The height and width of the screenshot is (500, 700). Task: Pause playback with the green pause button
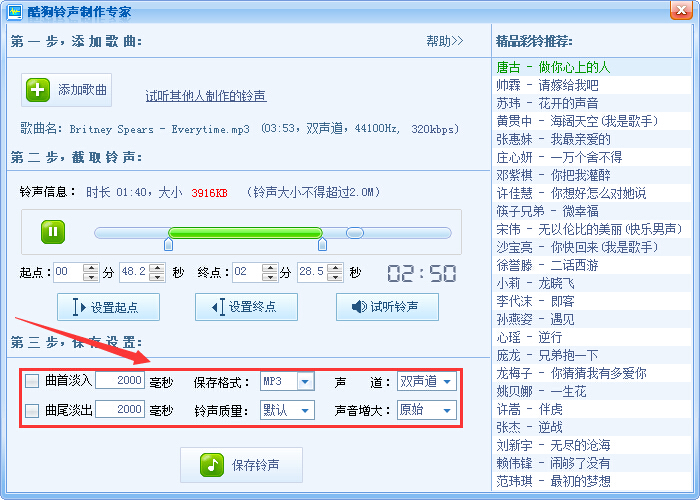pyautogui.click(x=53, y=232)
